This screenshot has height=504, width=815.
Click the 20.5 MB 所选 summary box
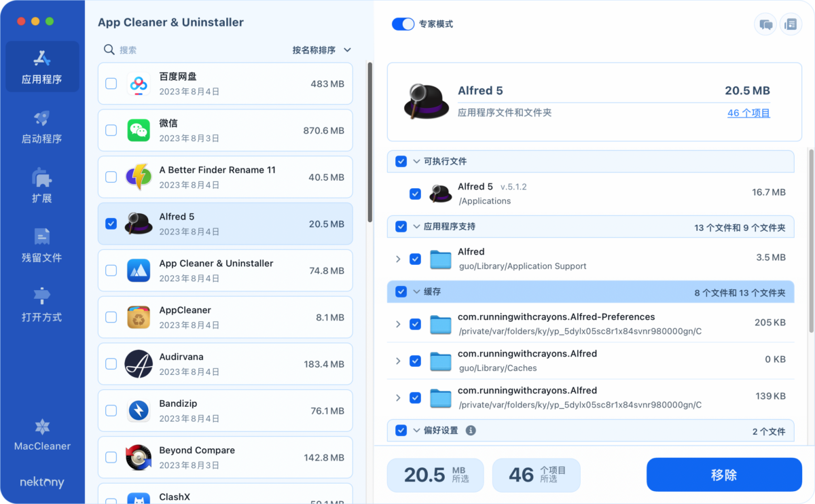click(x=435, y=475)
